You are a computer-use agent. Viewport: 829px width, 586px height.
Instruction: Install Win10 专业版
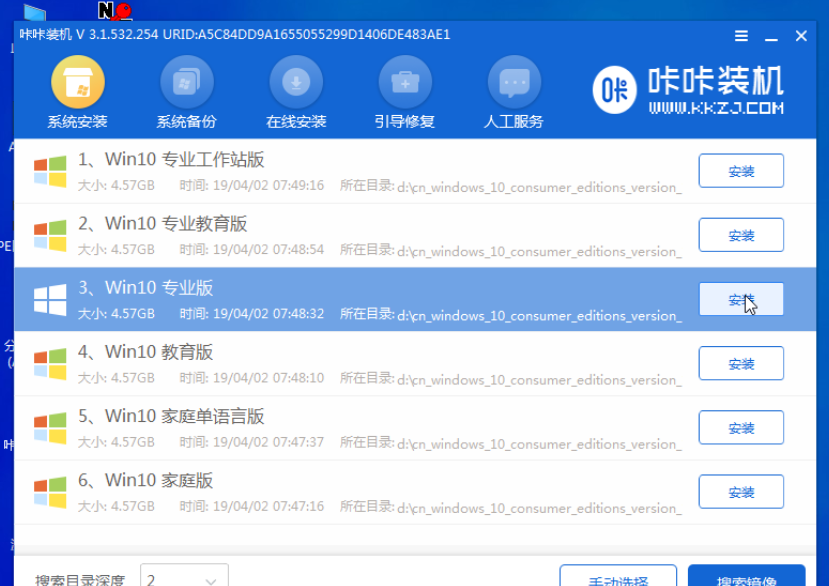741,299
